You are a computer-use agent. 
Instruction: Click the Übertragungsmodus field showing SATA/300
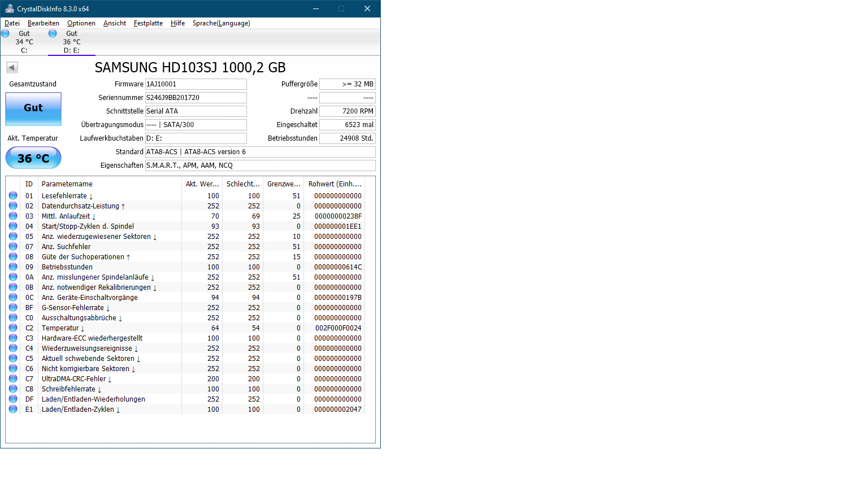click(196, 125)
